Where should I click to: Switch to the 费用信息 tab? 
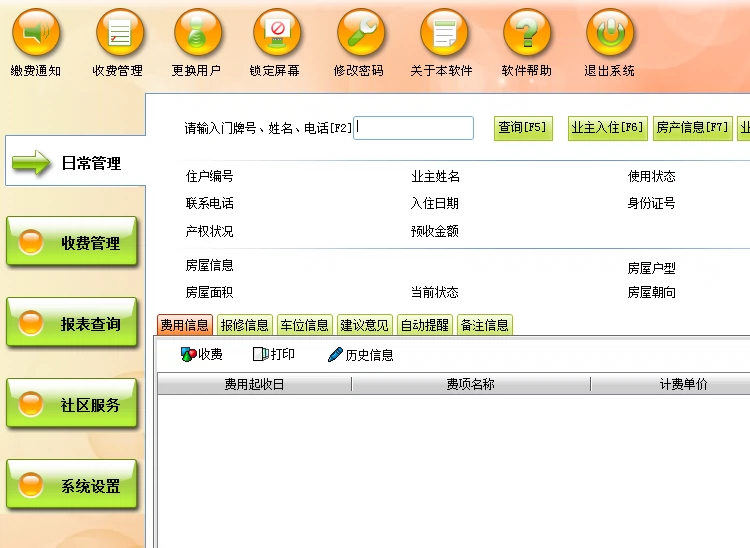185,325
